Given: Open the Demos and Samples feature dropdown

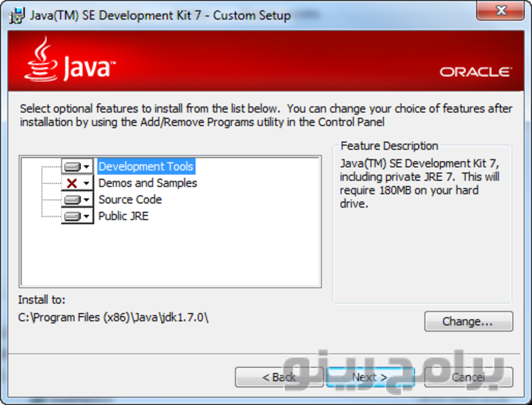Looking at the screenshot, I should (x=77, y=183).
